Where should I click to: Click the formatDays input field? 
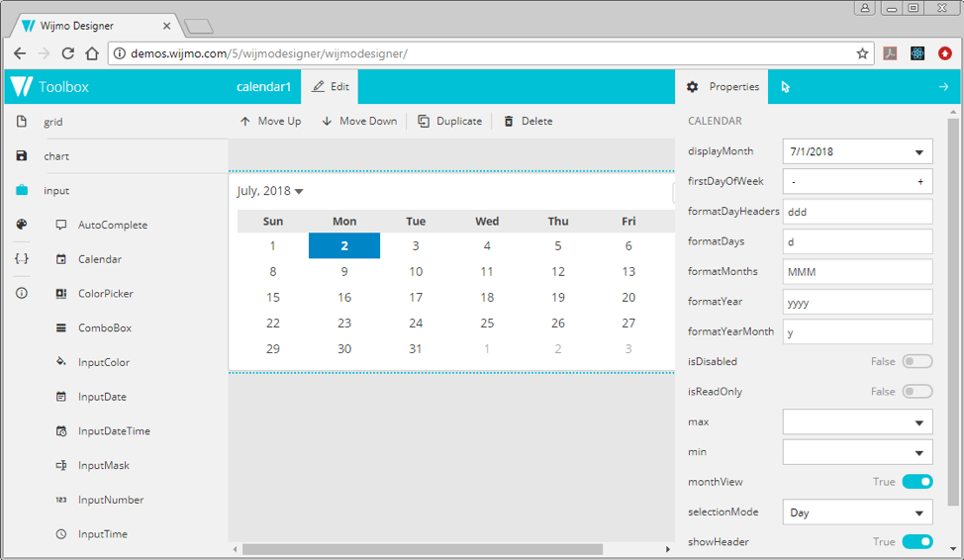[858, 241]
